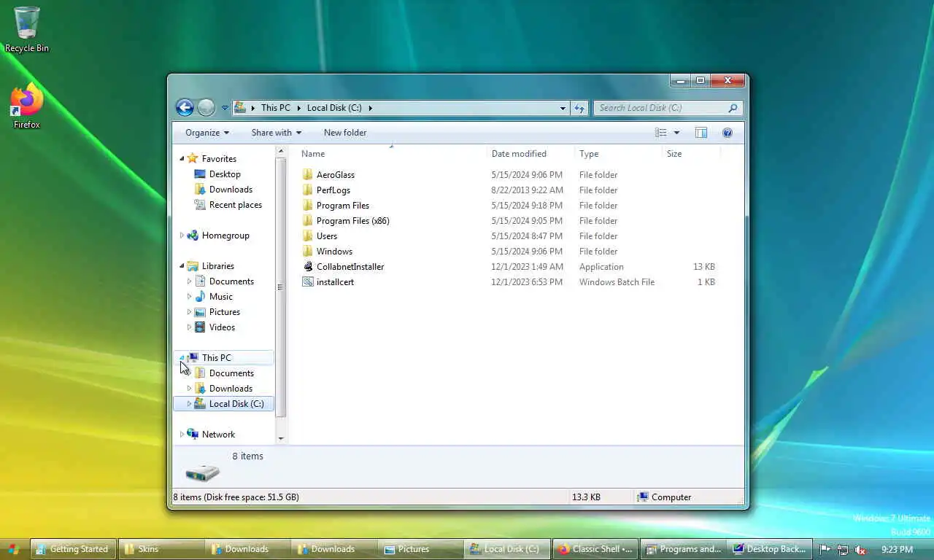This screenshot has height=560, width=934.
Task: Switch to Programs and... taskbar item
Action: coord(683,549)
